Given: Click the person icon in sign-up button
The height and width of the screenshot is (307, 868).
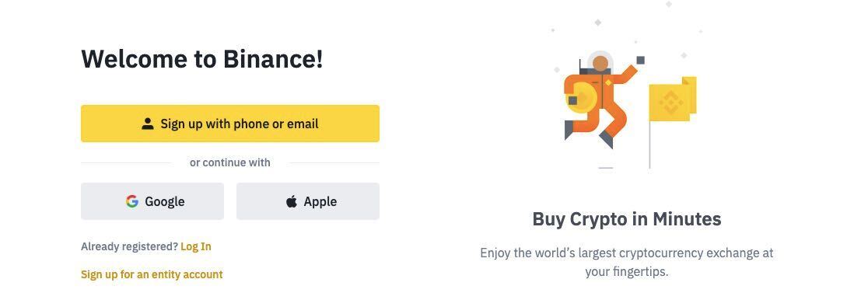Looking at the screenshot, I should (x=147, y=124).
